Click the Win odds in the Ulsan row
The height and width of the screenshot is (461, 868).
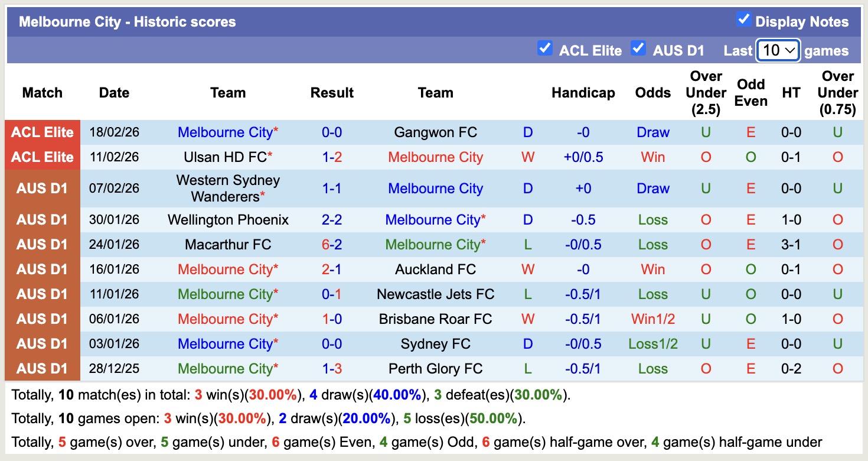click(652, 157)
